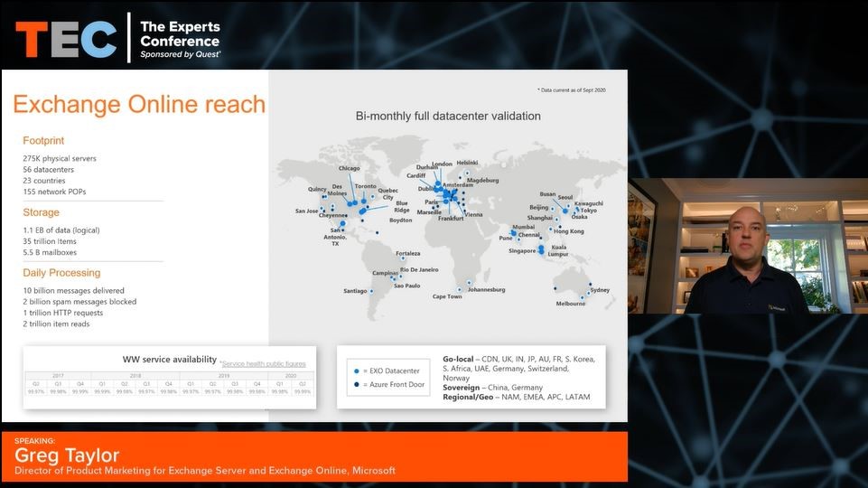Click the 'Azure Front Door' legend label
868x488 pixels.
point(397,384)
